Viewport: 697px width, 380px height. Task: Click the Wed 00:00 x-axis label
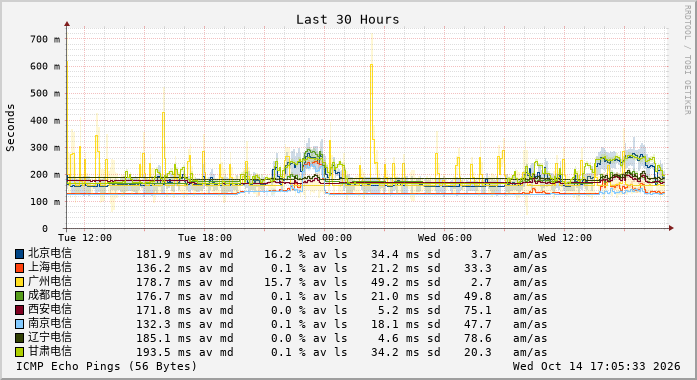pyautogui.click(x=325, y=238)
